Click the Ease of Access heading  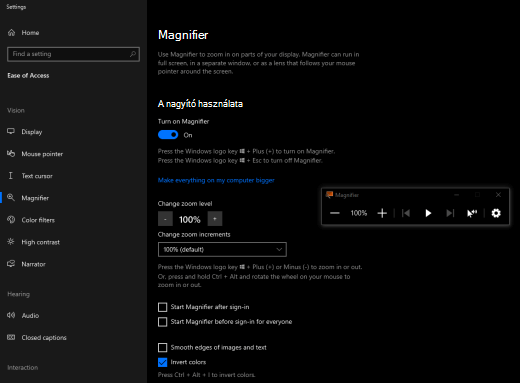pos(28,76)
